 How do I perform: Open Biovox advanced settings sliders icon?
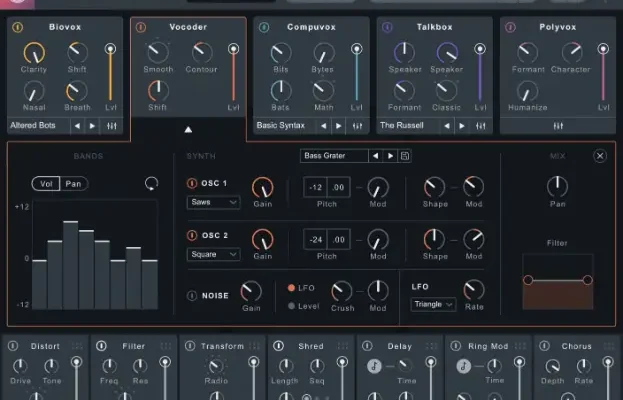tap(111, 126)
